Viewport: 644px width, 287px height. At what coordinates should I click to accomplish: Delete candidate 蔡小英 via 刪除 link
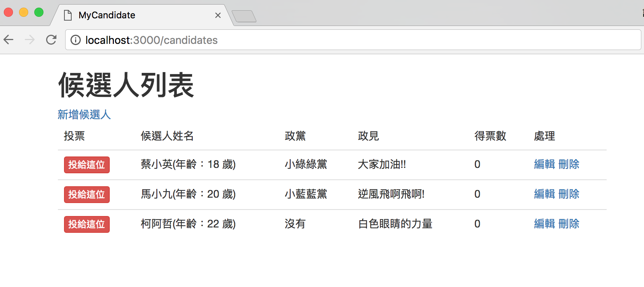click(569, 164)
